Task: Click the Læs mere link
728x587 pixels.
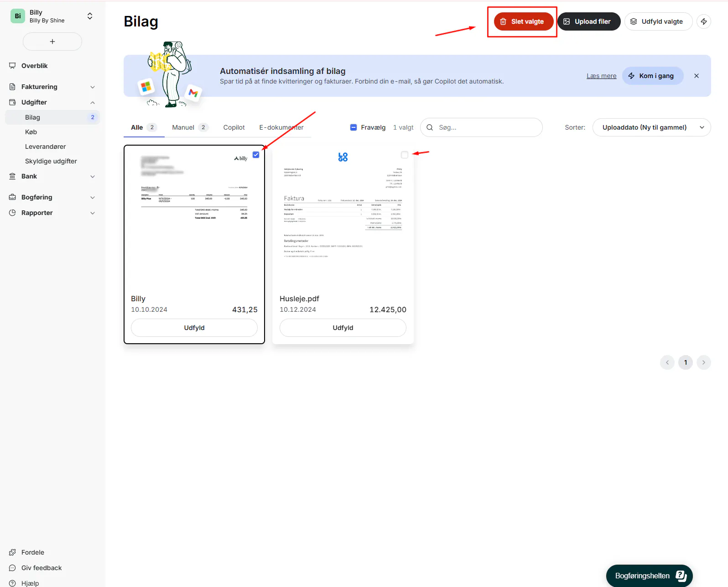Action: point(601,76)
